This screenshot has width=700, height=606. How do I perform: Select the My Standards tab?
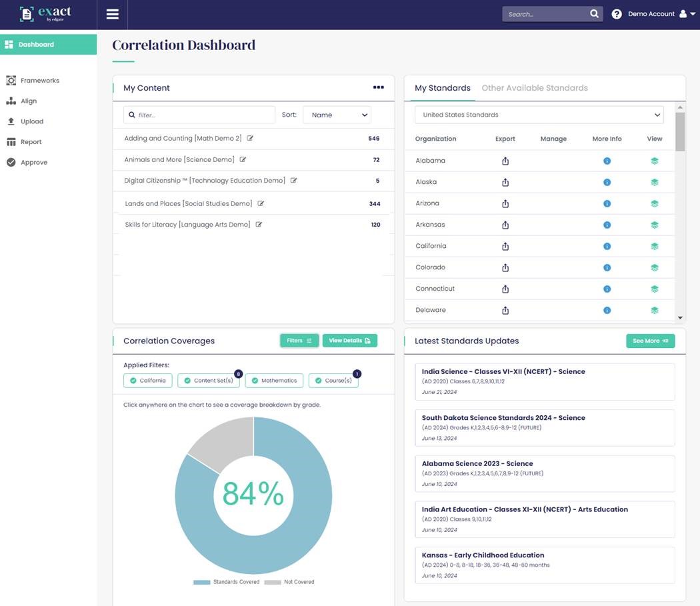click(443, 88)
